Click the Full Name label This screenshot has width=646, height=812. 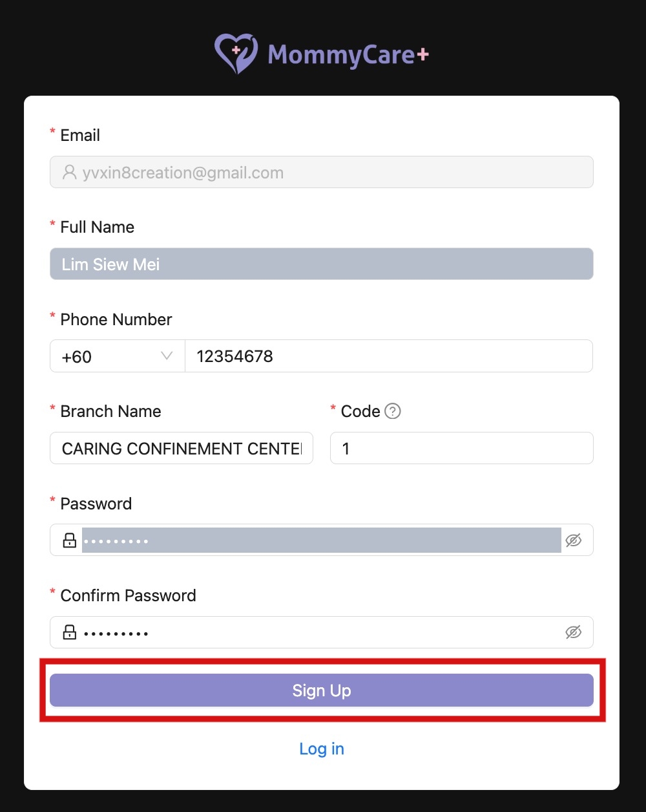tap(97, 227)
